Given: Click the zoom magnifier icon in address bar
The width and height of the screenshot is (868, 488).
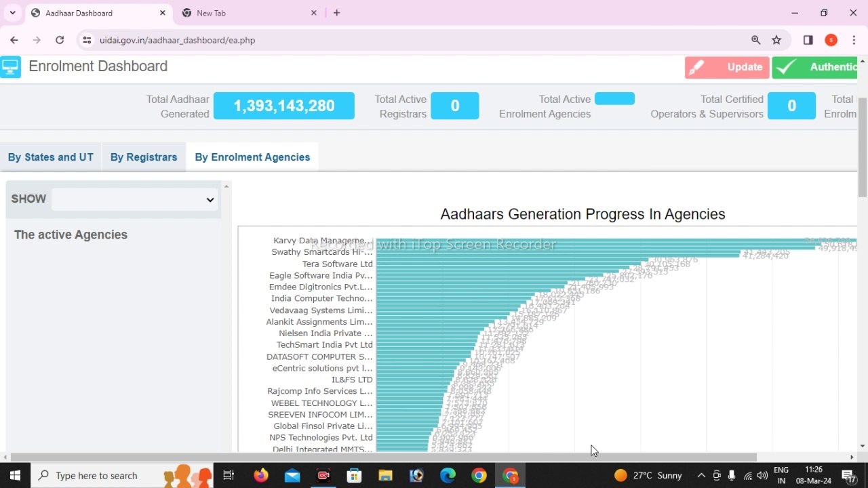Looking at the screenshot, I should [755, 40].
